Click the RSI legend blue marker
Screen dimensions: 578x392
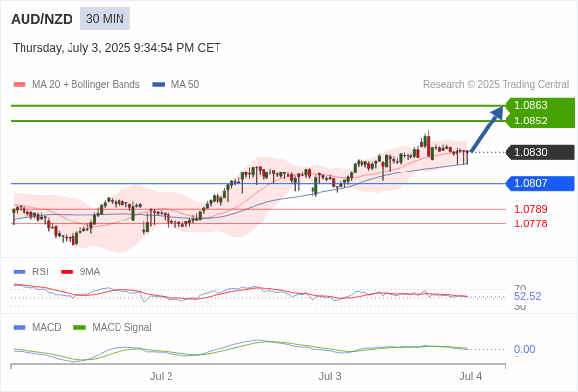[20, 272]
